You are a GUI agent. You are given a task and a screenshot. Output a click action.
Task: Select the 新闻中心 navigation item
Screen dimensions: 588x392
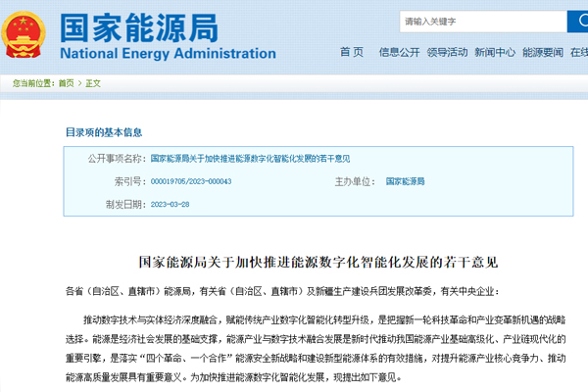(x=494, y=53)
